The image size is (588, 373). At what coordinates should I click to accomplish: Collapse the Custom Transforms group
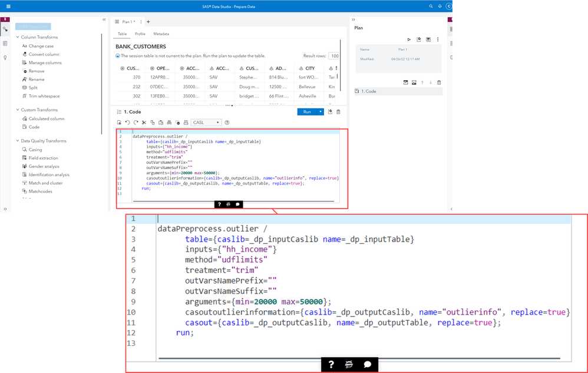18,110
